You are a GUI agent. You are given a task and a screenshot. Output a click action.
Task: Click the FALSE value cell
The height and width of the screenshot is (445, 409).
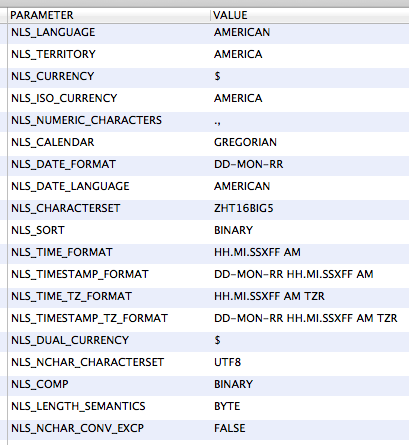310,428
